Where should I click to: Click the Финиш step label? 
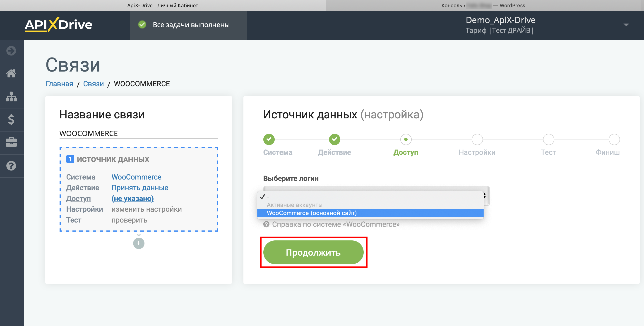(x=608, y=152)
